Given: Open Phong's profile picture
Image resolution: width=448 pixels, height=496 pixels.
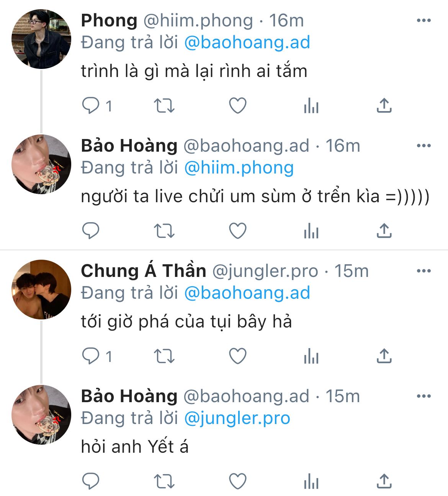Looking at the screenshot, I should (41, 39).
